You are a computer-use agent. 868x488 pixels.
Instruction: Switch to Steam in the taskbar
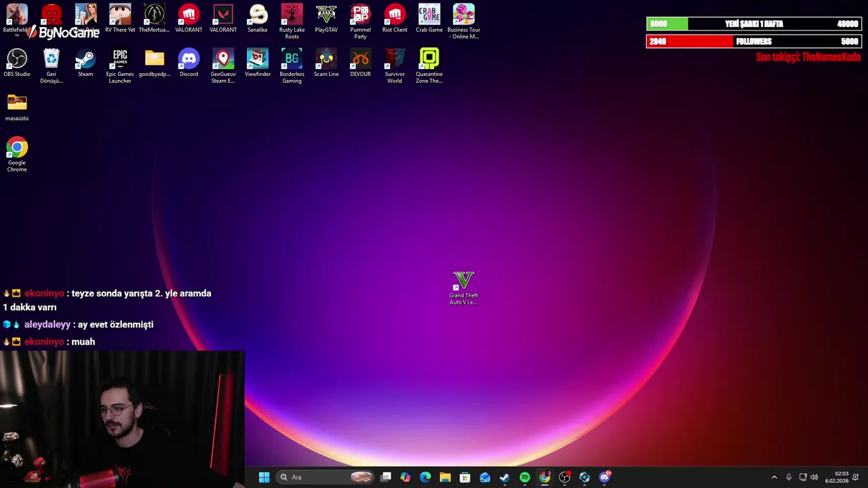pyautogui.click(x=505, y=477)
